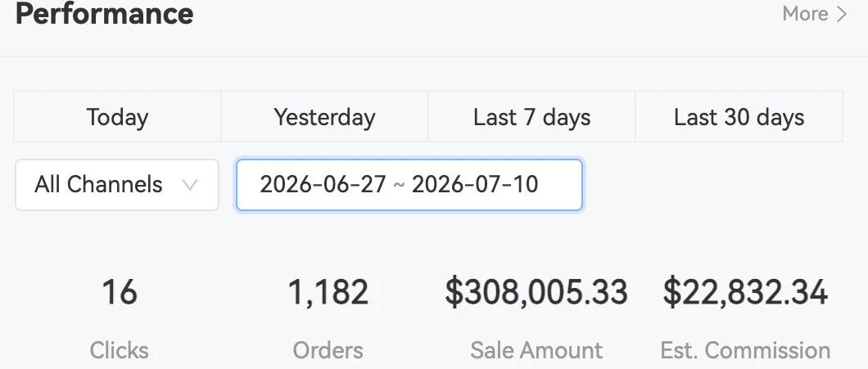
Task: Select the end date 2026-07-10
Action: pyautogui.click(x=475, y=184)
